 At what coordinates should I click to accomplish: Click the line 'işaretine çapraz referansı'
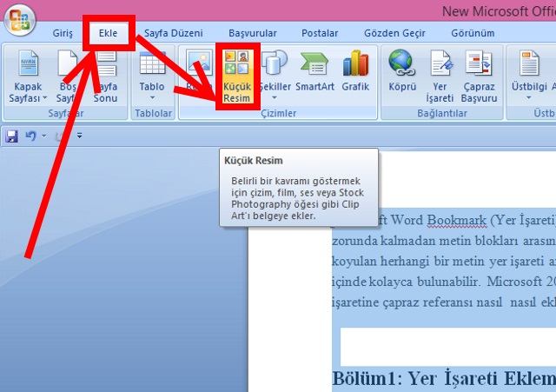point(444,302)
